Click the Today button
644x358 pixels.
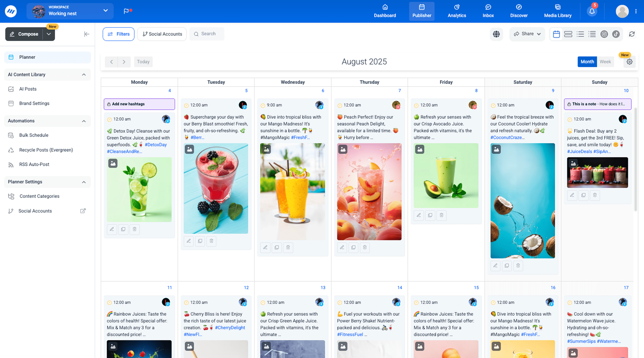(x=143, y=62)
